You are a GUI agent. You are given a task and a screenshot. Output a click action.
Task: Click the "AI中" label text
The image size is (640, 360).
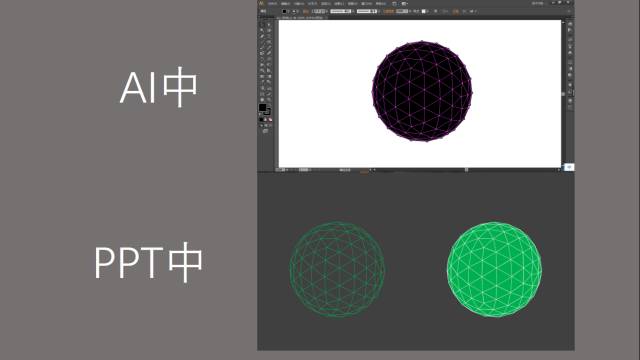click(x=159, y=87)
